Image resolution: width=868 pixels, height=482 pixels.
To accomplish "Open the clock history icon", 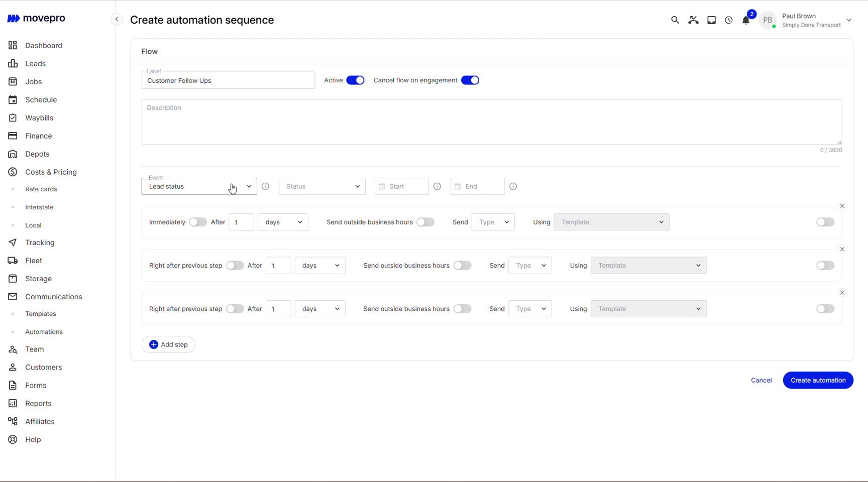I will (x=729, y=20).
